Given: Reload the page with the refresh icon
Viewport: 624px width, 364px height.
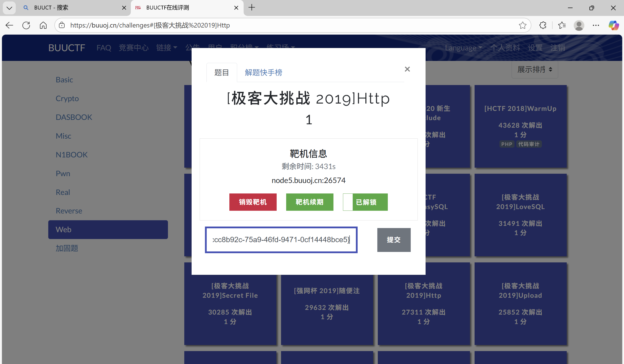Looking at the screenshot, I should tap(26, 25).
